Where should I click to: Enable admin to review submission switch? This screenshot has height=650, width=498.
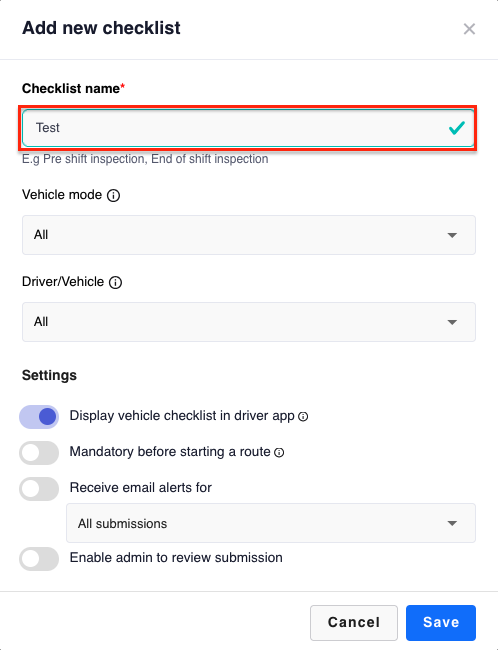(x=39, y=558)
